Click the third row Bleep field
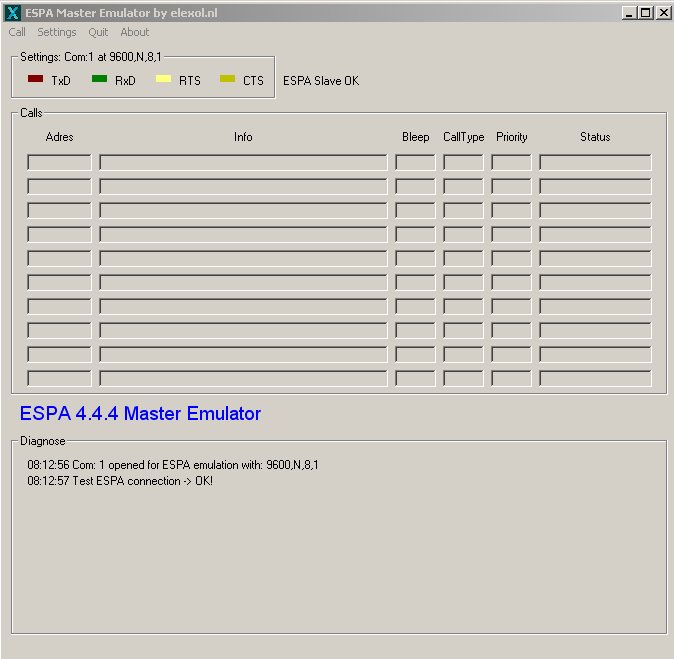 (x=415, y=211)
